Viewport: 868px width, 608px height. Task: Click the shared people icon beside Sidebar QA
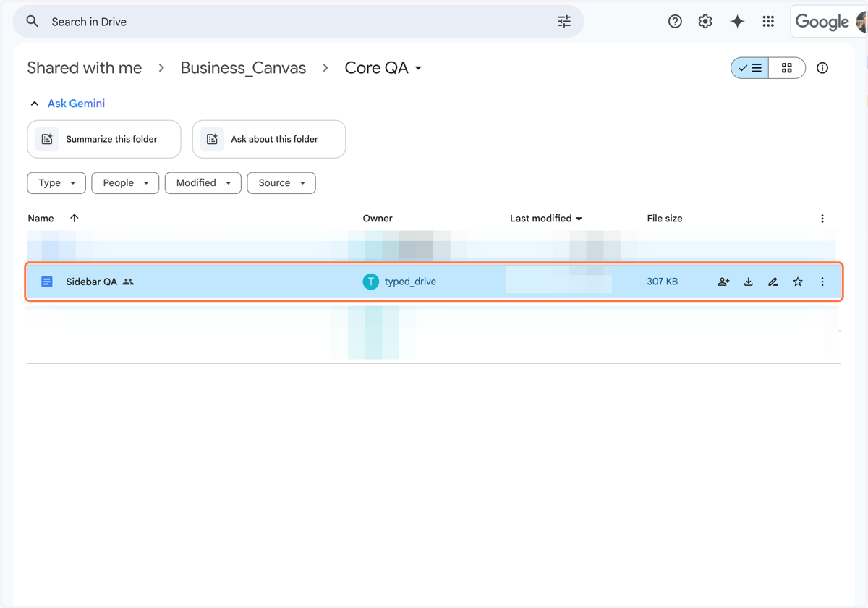128,282
